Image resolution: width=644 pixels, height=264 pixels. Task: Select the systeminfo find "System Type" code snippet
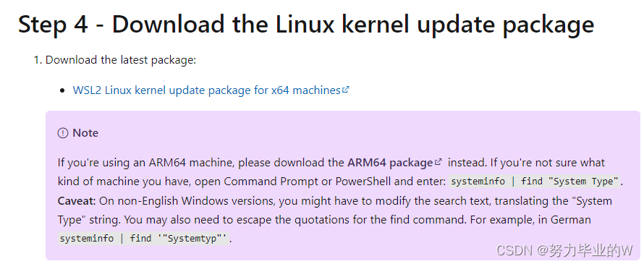tap(534, 182)
